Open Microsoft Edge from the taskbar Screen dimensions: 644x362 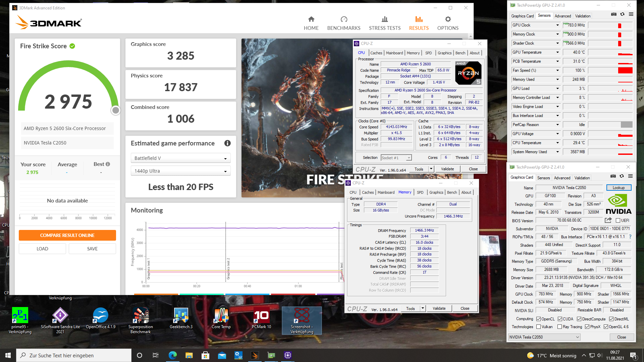173,355
